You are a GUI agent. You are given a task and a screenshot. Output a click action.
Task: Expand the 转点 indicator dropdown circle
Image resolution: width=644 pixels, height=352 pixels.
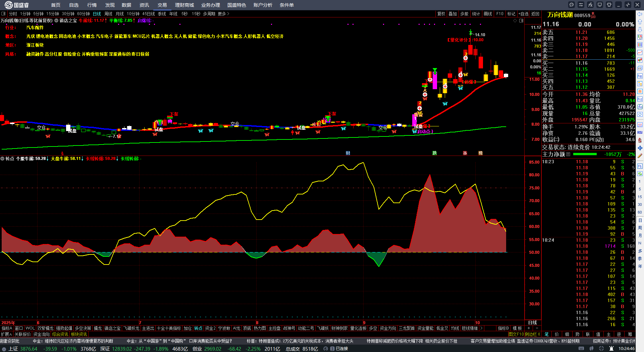tap(2, 159)
